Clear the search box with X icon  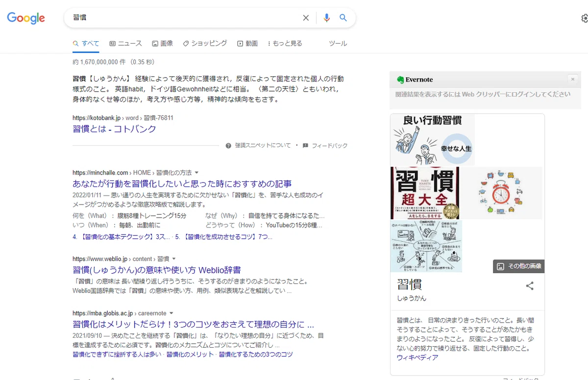tap(306, 18)
